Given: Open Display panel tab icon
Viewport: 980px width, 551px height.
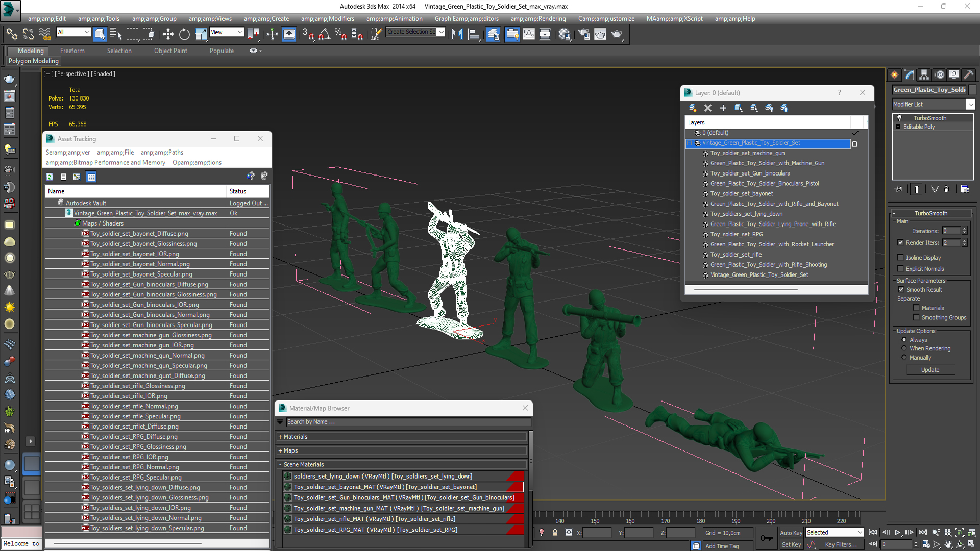Looking at the screenshot, I should click(x=953, y=74).
